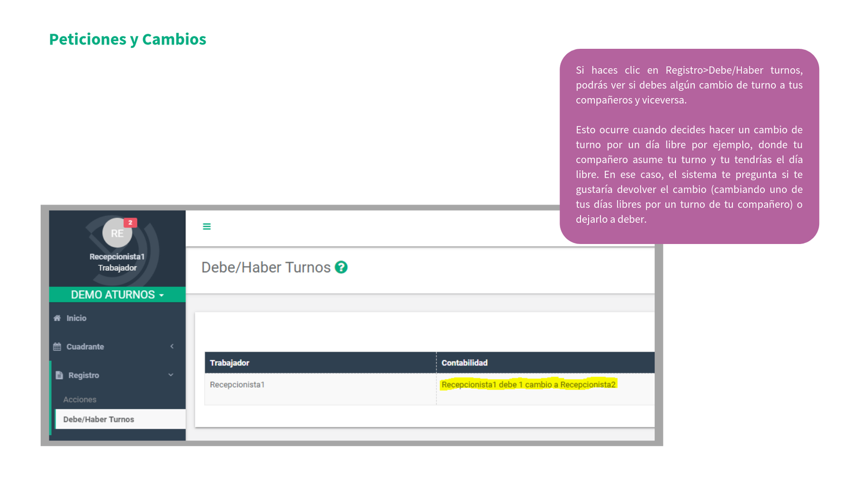Open the DEMO ATURNOS dropdown
868x488 pixels.
[x=117, y=294]
